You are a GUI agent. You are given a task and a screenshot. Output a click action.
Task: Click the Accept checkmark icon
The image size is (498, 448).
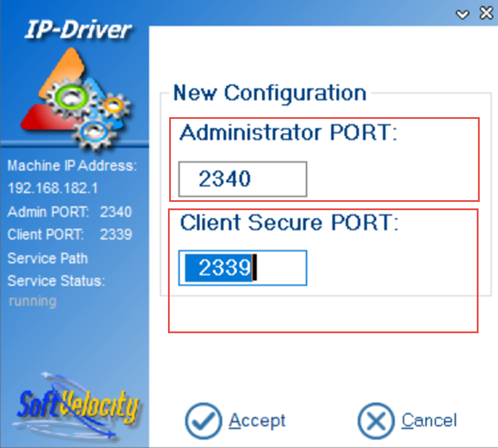(203, 421)
